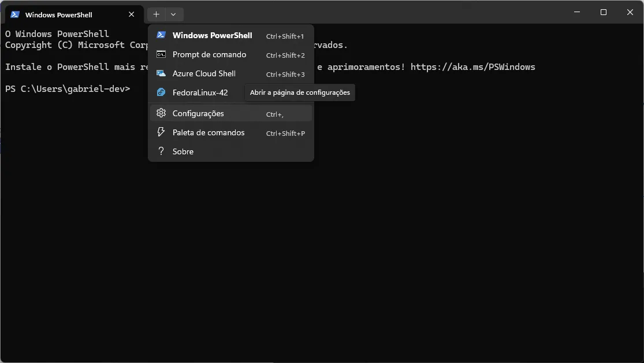Click the Ctrl+Shift+1 shortcut label
644x363 pixels.
pos(285,36)
